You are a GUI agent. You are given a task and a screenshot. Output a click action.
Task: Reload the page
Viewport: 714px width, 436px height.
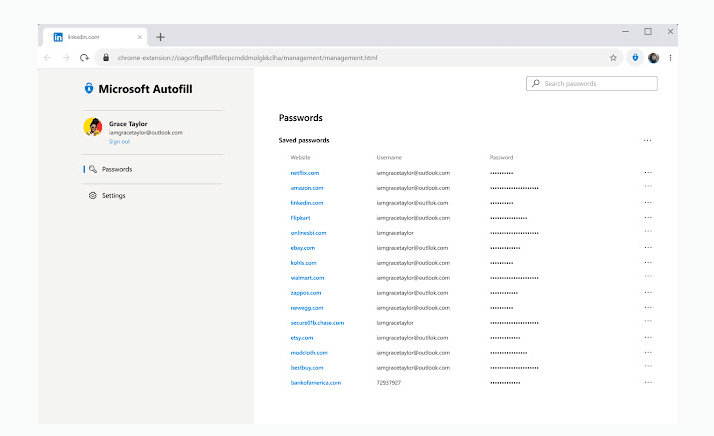click(x=84, y=58)
